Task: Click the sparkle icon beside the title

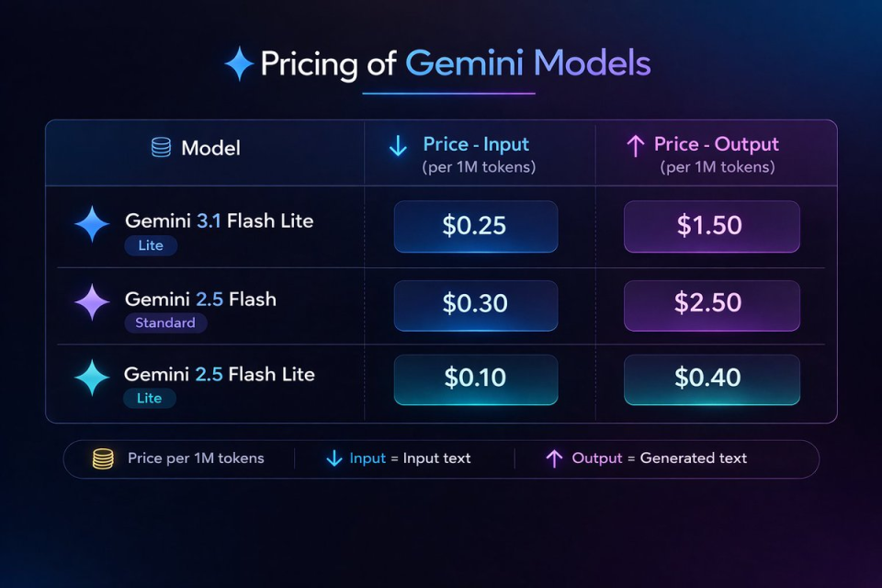Action: click(x=239, y=63)
